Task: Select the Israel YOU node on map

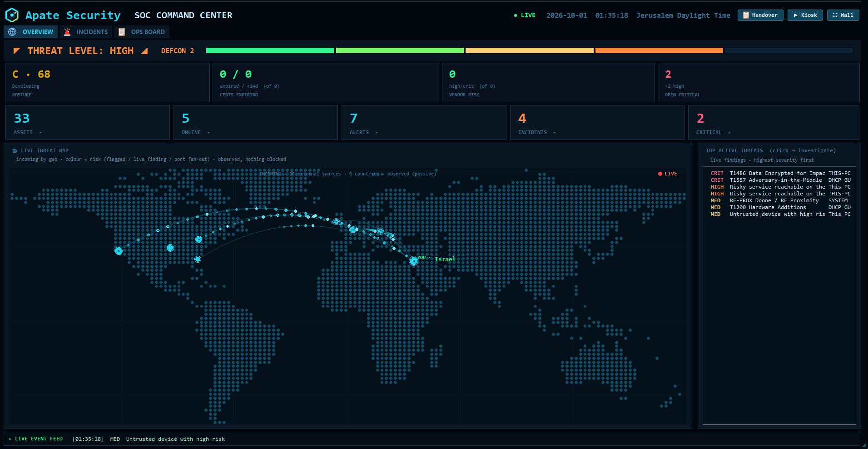Action: tap(413, 261)
